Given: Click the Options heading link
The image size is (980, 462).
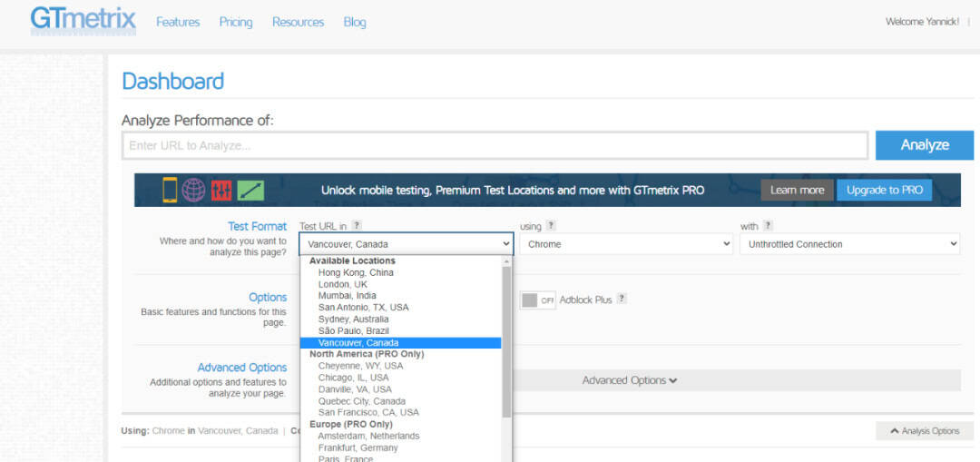Looking at the screenshot, I should (268, 297).
